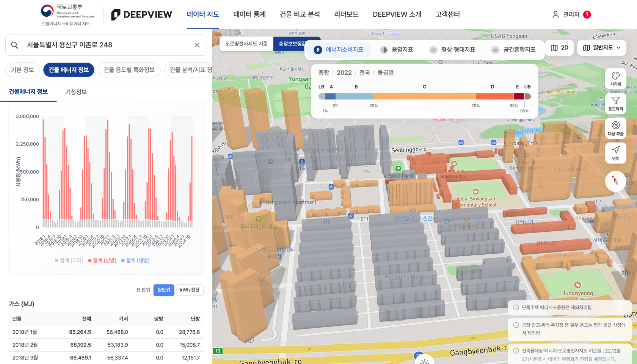
Task: Go to 데이터 통계 menu
Action: coord(249,14)
